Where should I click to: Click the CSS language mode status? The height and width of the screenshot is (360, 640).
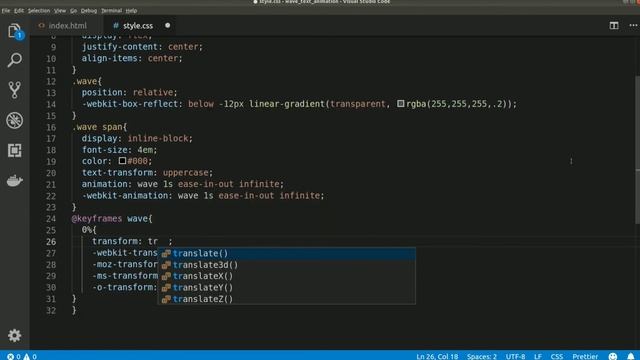pos(557,356)
